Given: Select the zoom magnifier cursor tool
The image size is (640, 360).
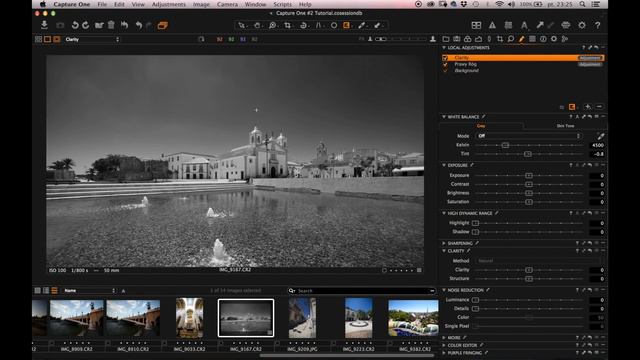Looking at the screenshot, I should [272, 25].
